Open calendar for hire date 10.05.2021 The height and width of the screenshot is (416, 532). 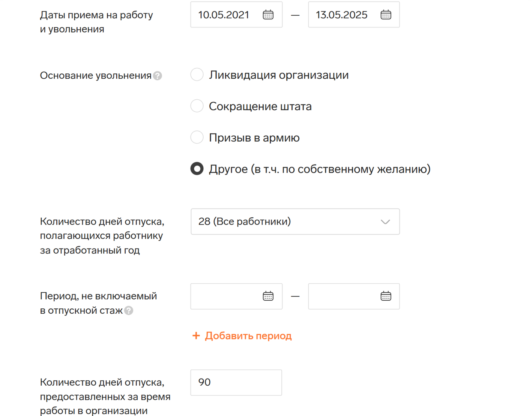click(x=268, y=15)
